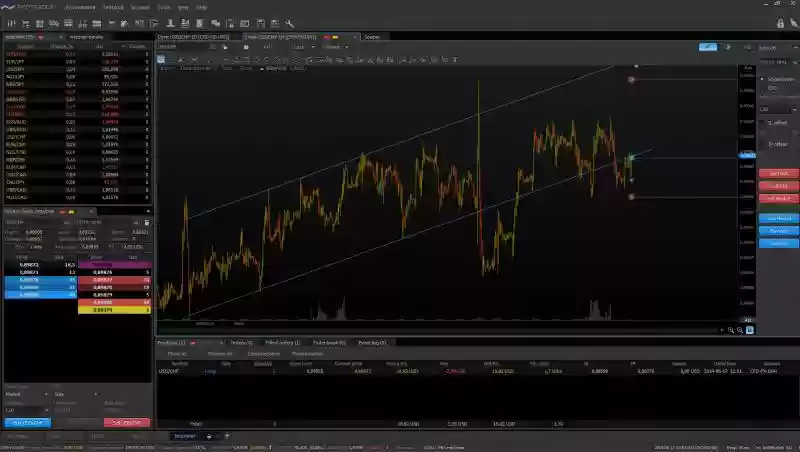Open the Market order type dropdown
This screenshot has height=452, width=800.
27,394
